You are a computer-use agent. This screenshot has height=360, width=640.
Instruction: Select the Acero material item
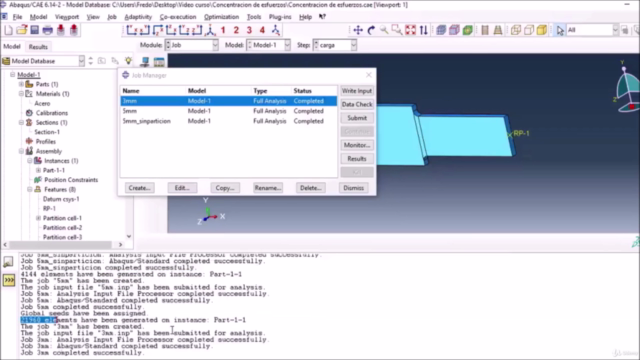pos(42,103)
